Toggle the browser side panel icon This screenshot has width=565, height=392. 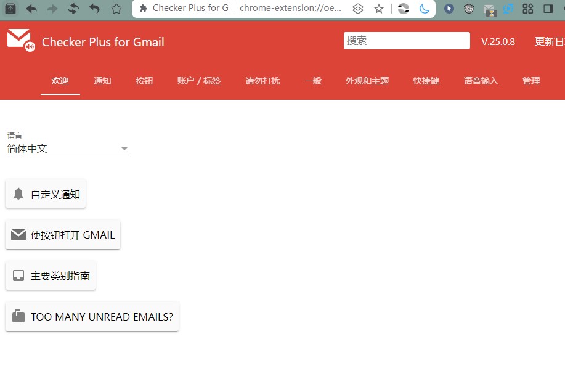tap(548, 9)
